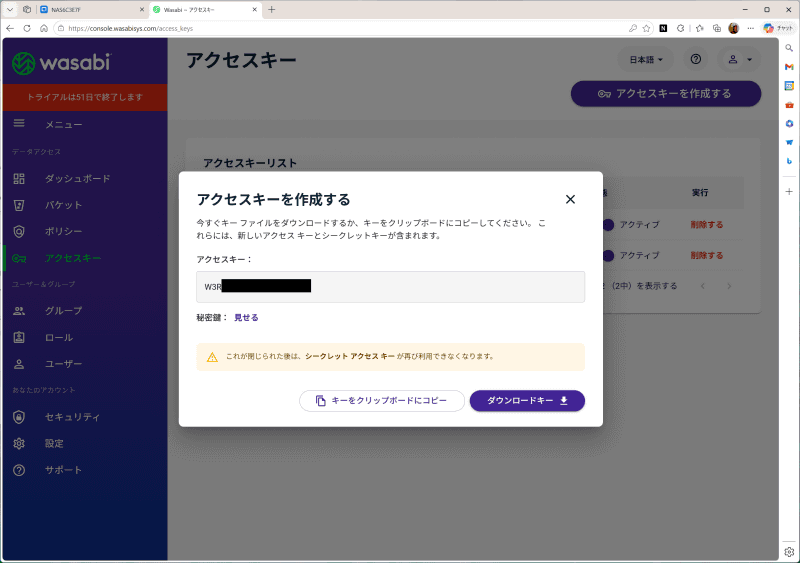The image size is (800, 563).
Task: Click the セキュリティ shield icon
Action: [19, 417]
